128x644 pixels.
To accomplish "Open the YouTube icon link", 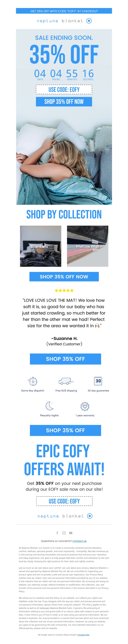I will (x=71, y=533).
